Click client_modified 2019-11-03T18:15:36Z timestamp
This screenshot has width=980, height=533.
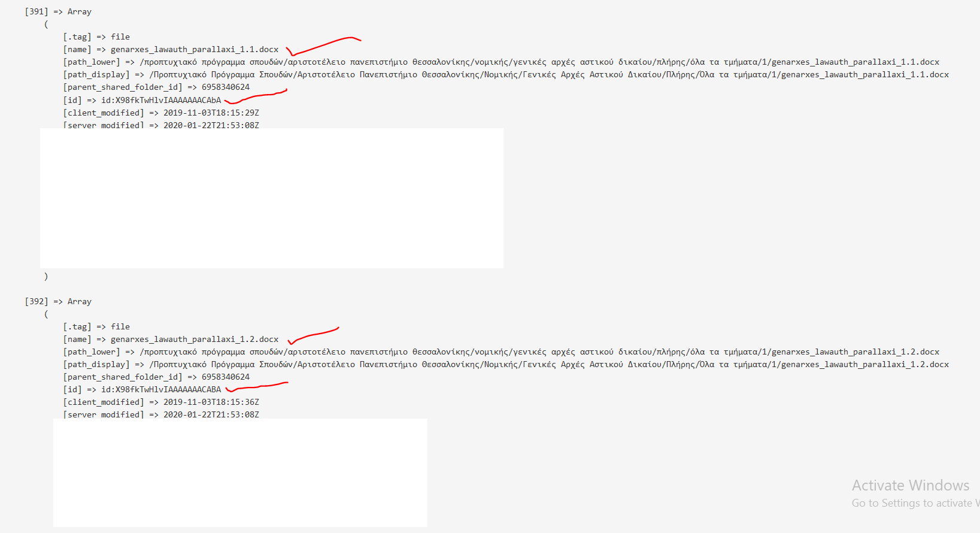coord(211,402)
